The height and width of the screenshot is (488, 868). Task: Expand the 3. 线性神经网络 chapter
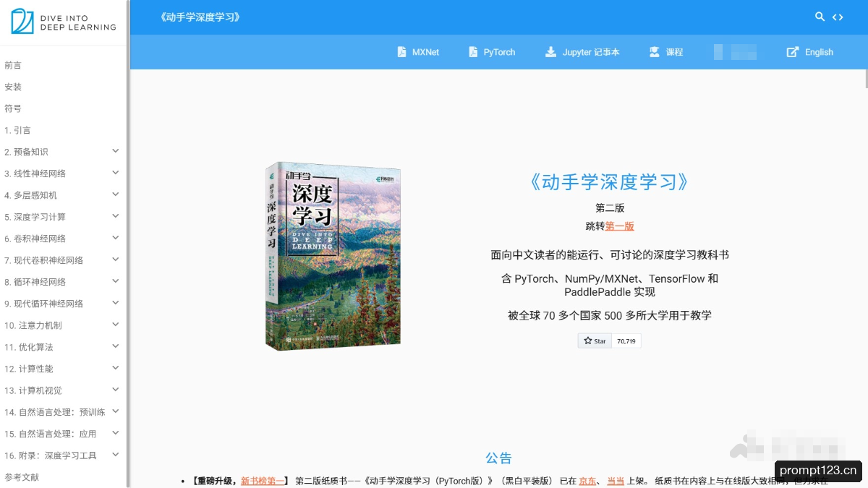click(116, 173)
